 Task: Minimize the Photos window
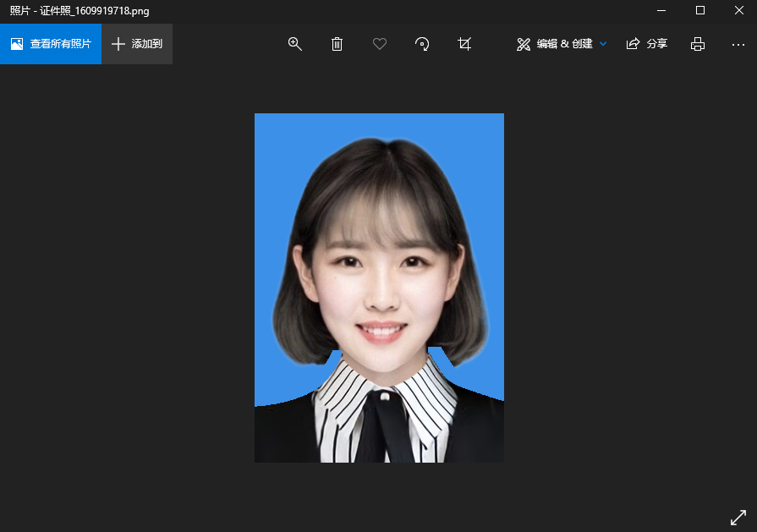point(661,10)
